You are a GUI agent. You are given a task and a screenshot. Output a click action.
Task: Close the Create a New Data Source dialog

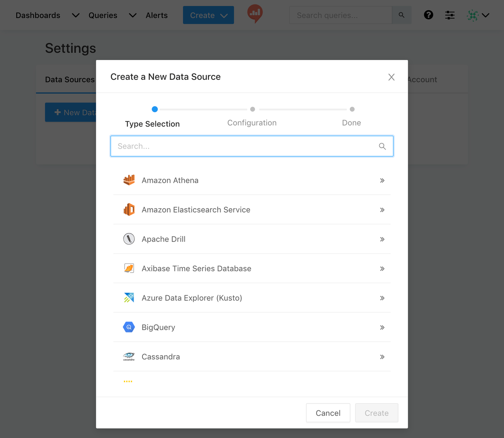pos(391,77)
